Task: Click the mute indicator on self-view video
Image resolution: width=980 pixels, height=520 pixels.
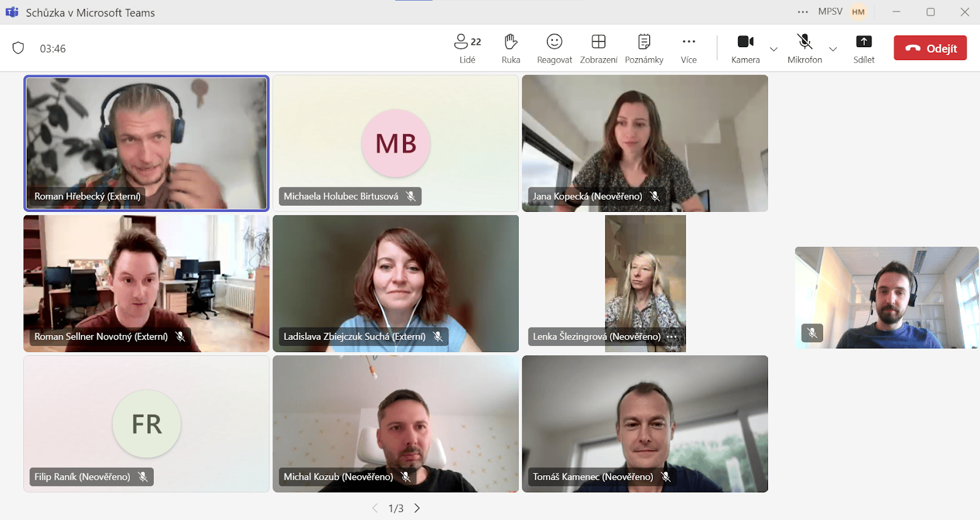Action: 812,333
